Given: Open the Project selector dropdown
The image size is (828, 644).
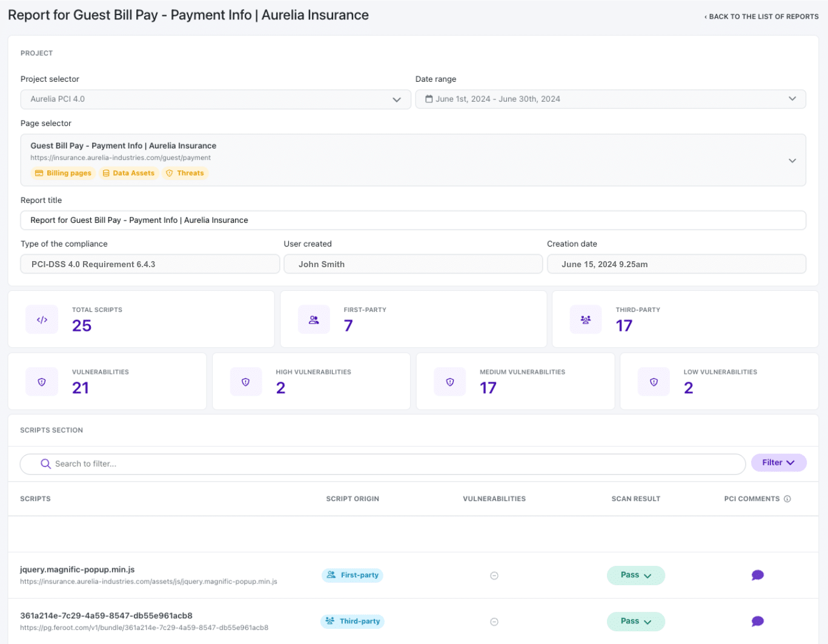Looking at the screenshot, I should 216,99.
